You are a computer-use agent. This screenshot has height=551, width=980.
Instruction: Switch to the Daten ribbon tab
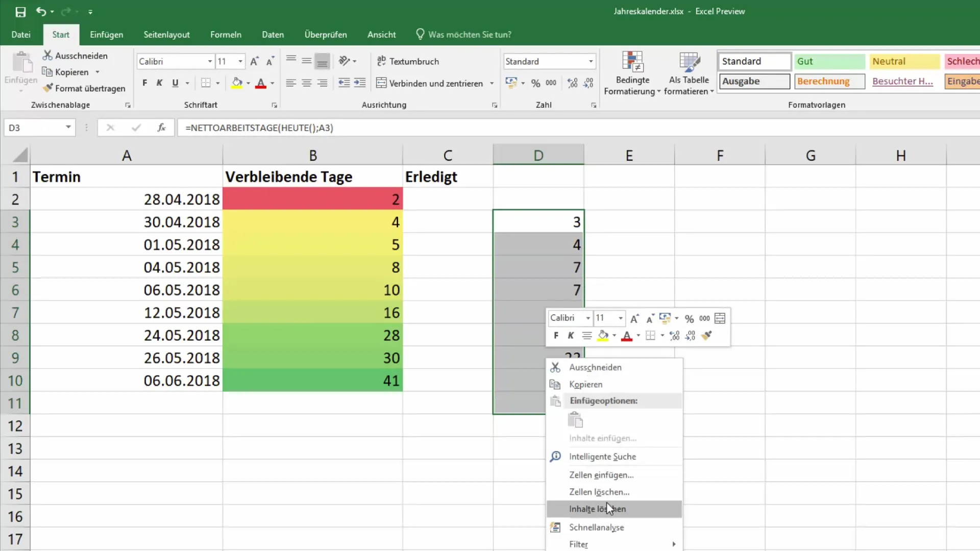click(273, 34)
